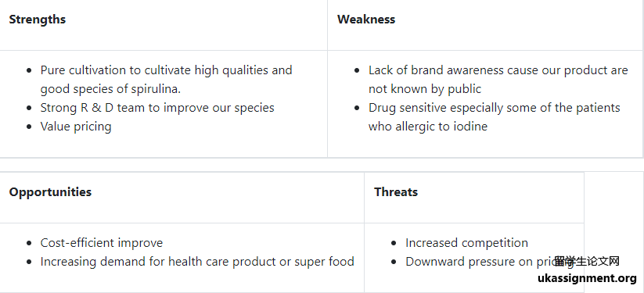Click the Drug sensitive bullet text
The width and height of the screenshot is (644, 293).
[x=494, y=108]
